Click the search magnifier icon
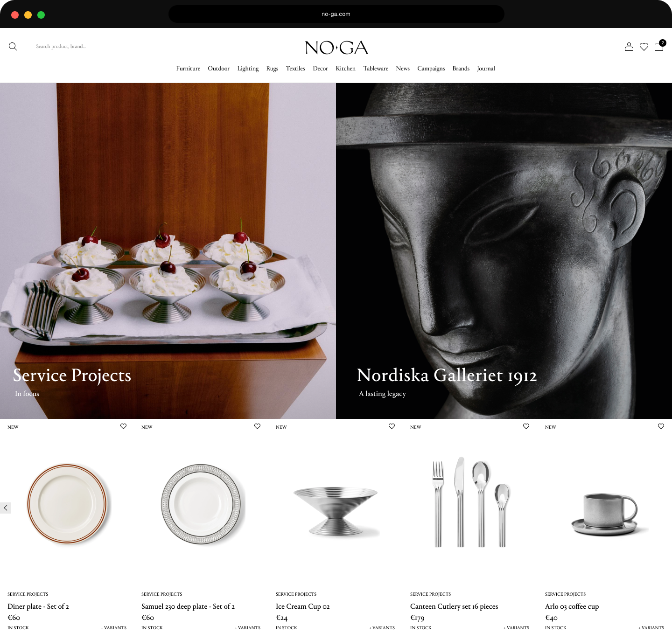672x640 pixels. click(13, 46)
